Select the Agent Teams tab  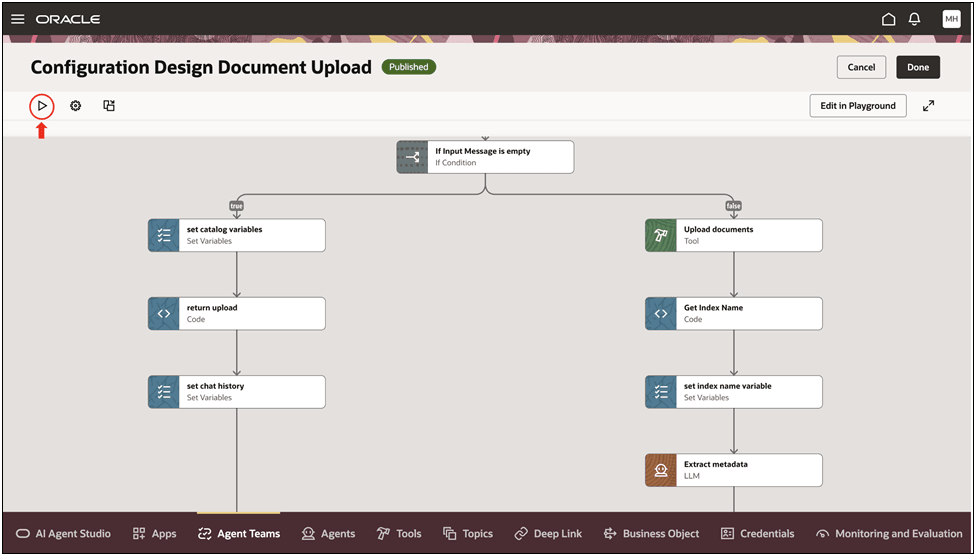(239, 534)
